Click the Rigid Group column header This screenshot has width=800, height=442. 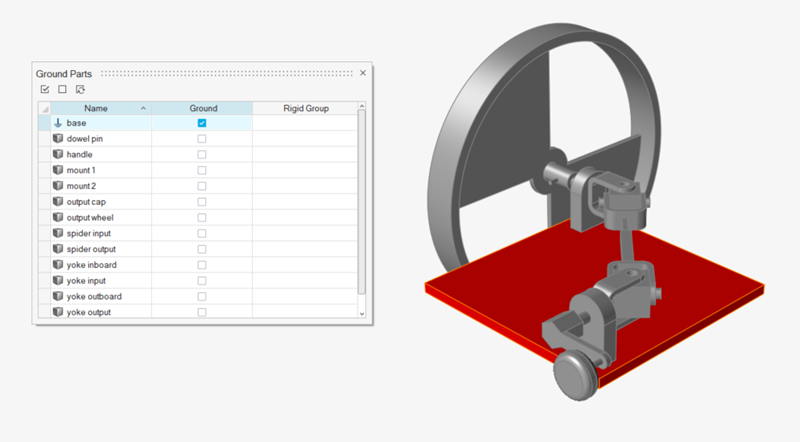(x=304, y=108)
